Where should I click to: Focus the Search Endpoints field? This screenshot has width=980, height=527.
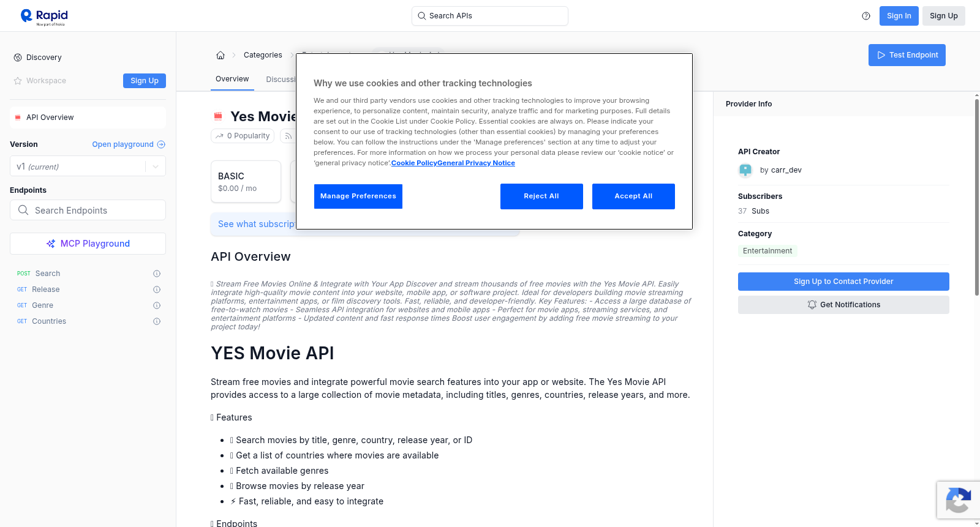[88, 210]
